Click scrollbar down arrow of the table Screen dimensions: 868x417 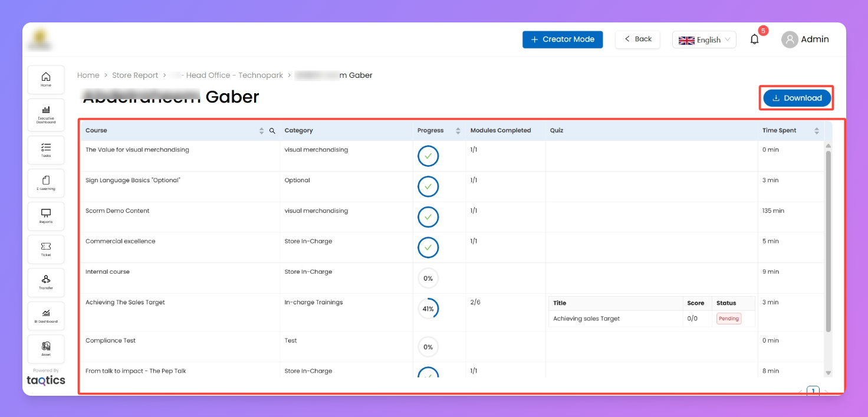point(828,373)
